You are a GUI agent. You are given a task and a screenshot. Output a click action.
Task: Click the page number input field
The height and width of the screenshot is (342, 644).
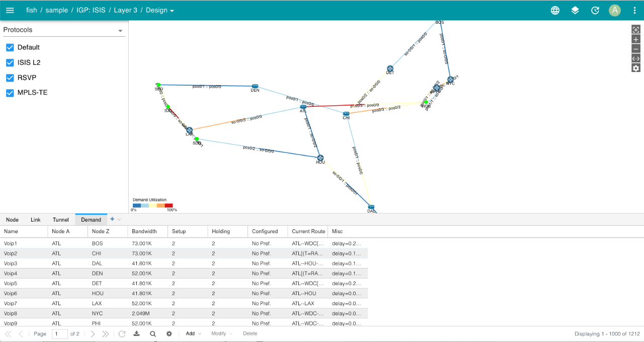click(x=60, y=334)
